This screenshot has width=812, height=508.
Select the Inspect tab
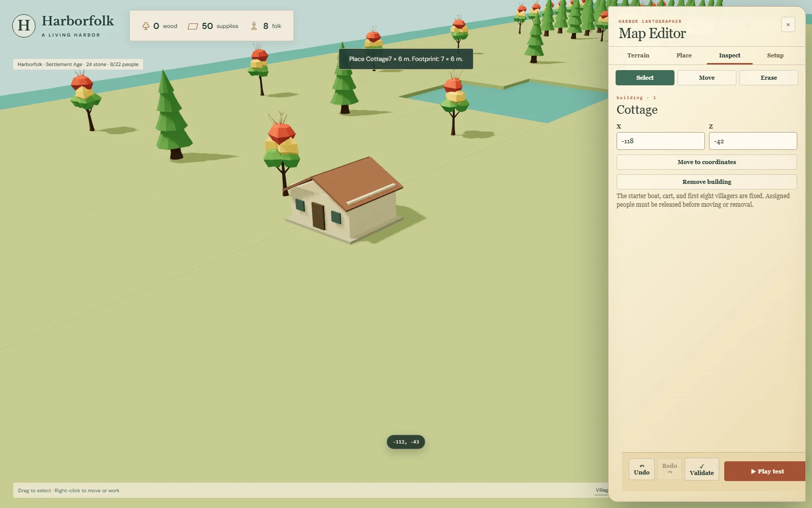tap(729, 55)
